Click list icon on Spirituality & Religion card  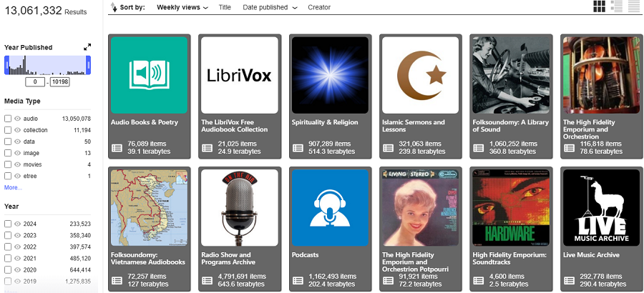point(298,148)
